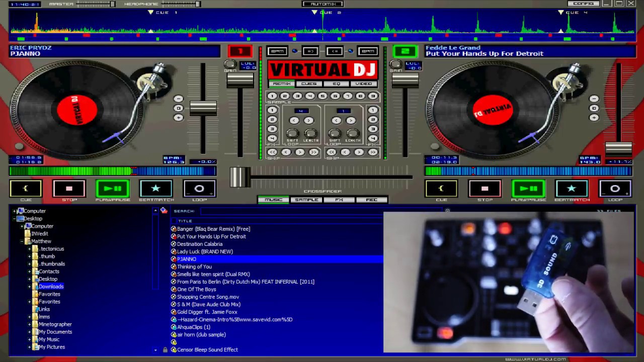
Task: Enable right deck FX slot 4
Action: pyautogui.click(x=373, y=138)
